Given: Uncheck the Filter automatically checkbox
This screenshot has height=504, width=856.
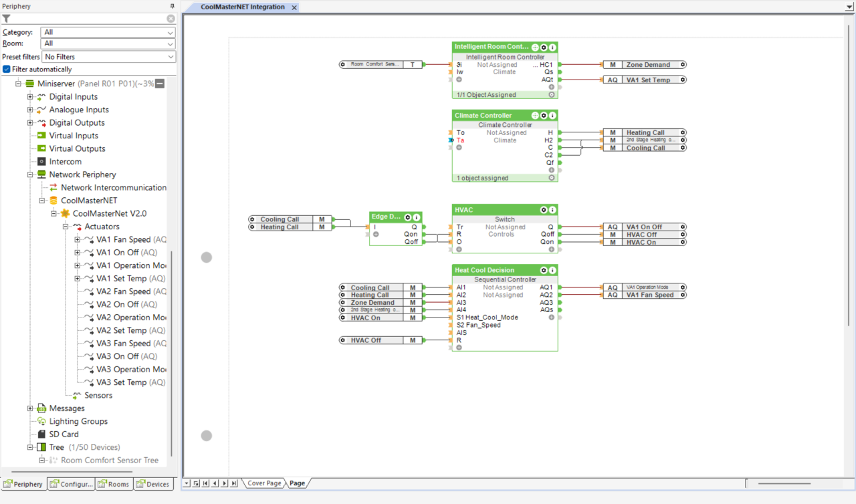Looking at the screenshot, I should 6,69.
